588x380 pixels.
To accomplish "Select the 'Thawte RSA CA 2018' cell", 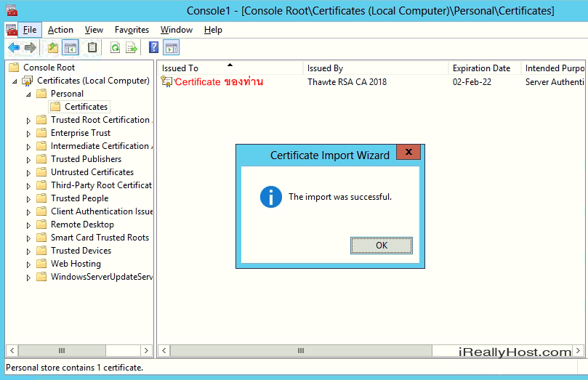I will coord(347,81).
